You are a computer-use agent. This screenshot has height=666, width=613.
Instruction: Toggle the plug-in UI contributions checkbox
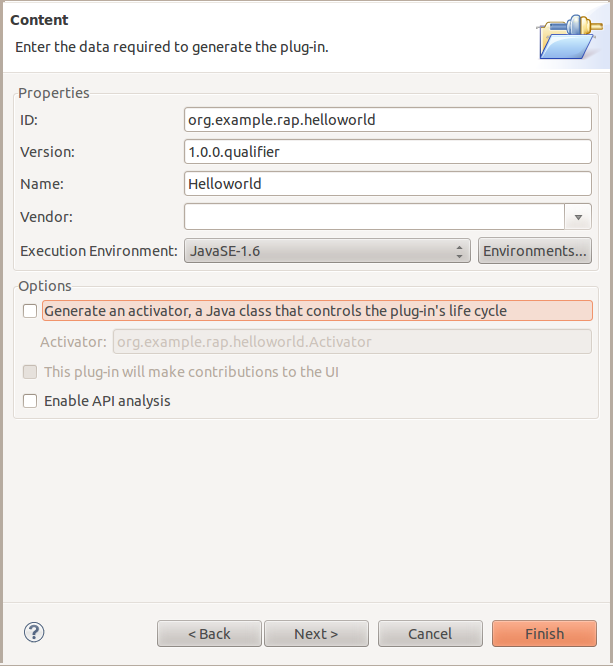[30, 372]
